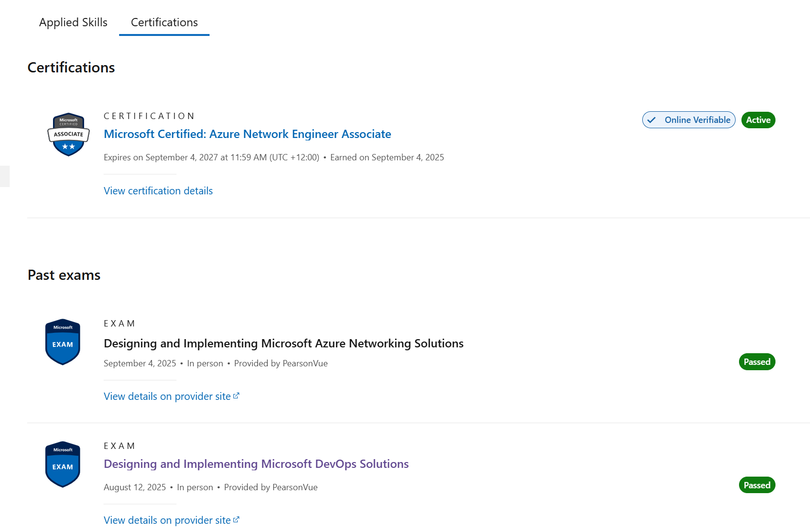Click the 'August 12, 2025' exam date

tap(135, 487)
